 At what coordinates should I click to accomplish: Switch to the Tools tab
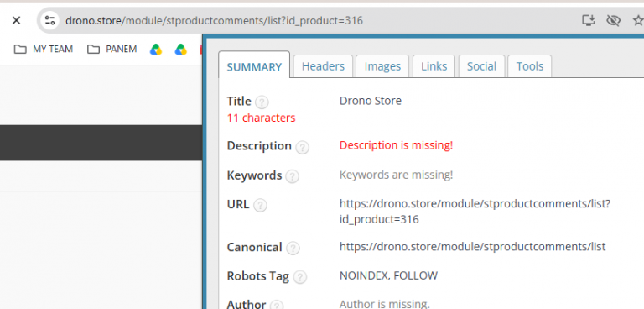coord(530,66)
